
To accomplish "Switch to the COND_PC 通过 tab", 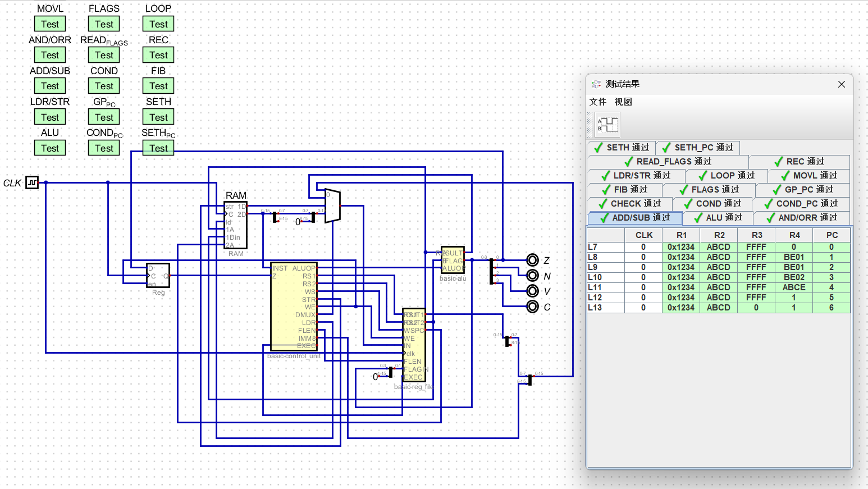I will (x=801, y=204).
